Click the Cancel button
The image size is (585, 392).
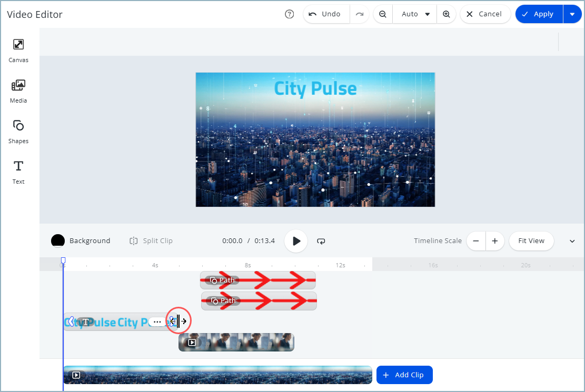485,14
